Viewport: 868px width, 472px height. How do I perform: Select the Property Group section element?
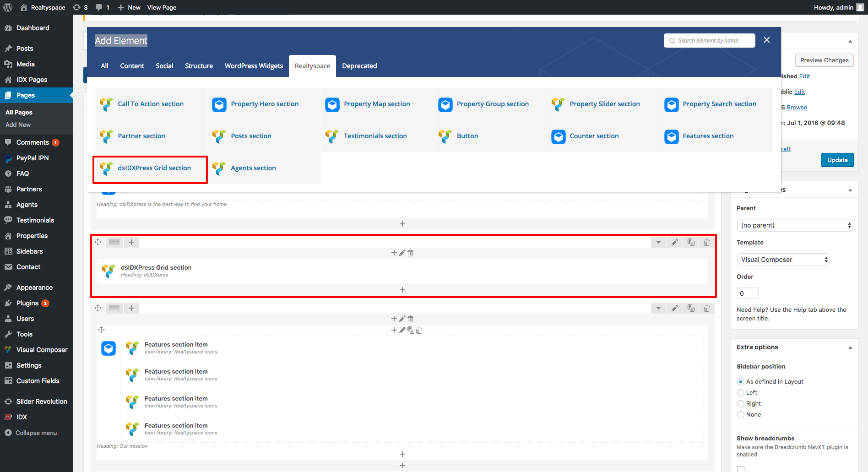coord(490,104)
